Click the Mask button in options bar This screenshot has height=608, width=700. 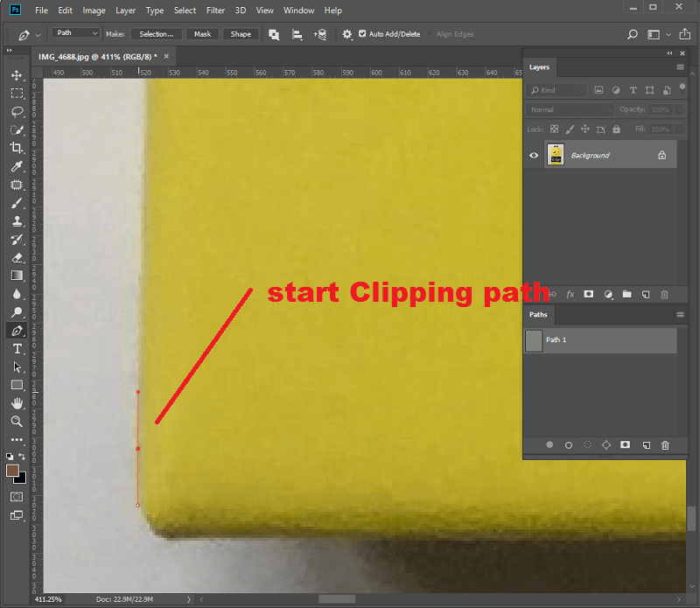pos(202,34)
